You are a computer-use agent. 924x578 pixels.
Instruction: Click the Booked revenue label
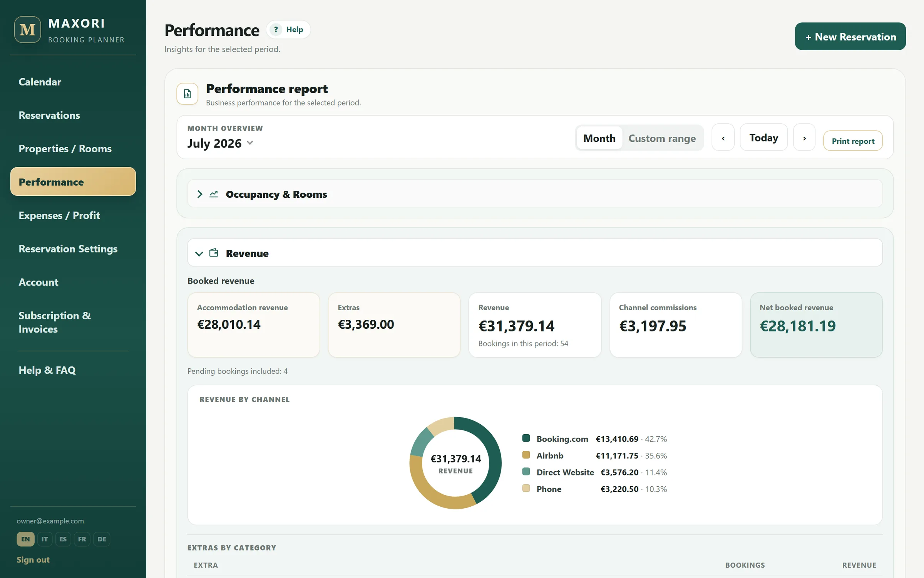click(221, 281)
